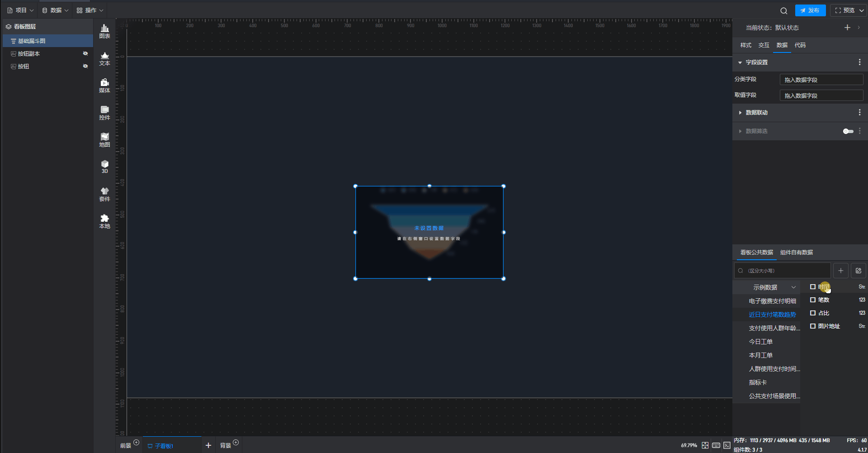Click the fit-to-screen icon in status bar
868x453 pixels.
705,445
